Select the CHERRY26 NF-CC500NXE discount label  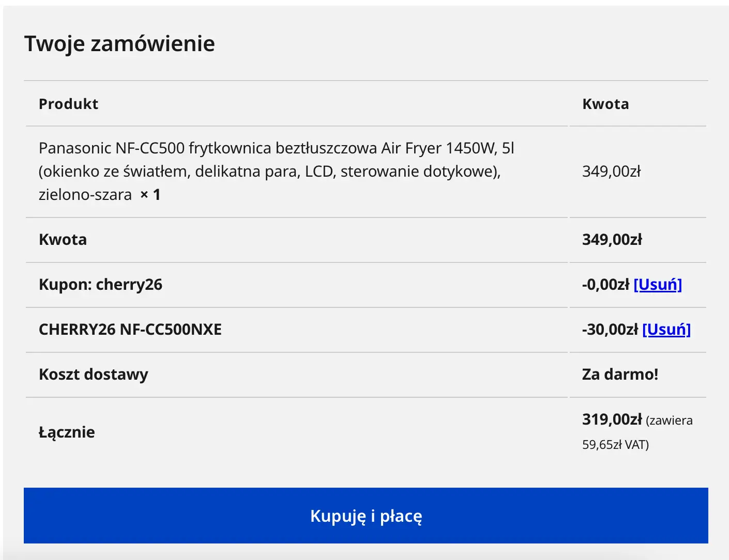coord(130,329)
